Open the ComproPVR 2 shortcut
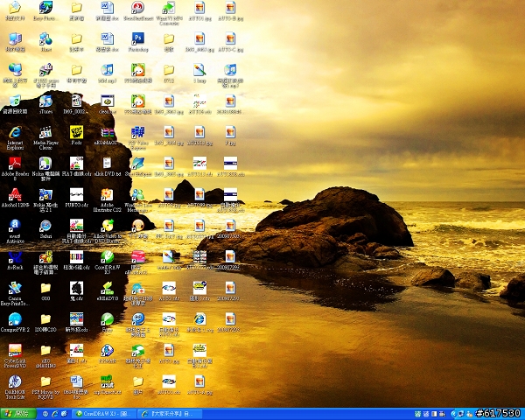The width and height of the screenshot is (525, 420). pyautogui.click(x=15, y=319)
